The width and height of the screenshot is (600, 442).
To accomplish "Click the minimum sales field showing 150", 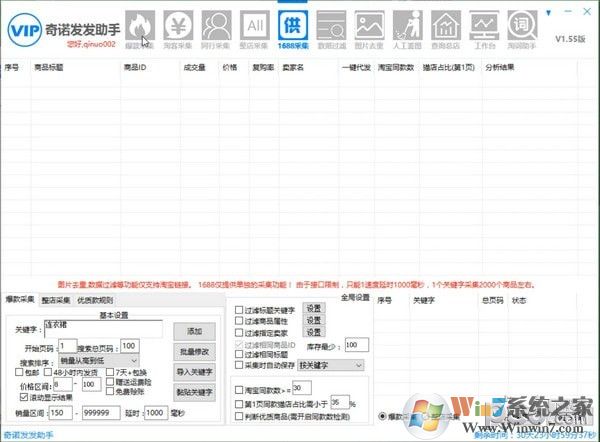I will tap(60, 413).
